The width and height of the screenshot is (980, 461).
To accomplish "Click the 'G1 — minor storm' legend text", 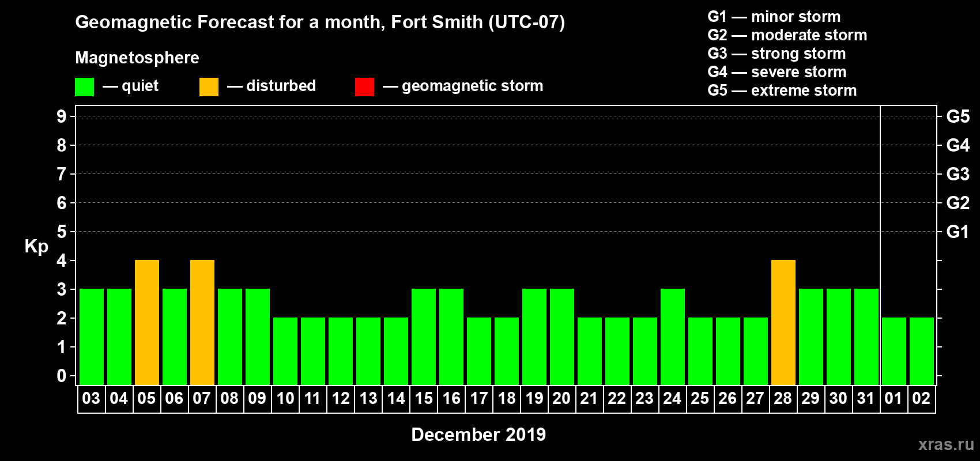I will click(x=774, y=17).
